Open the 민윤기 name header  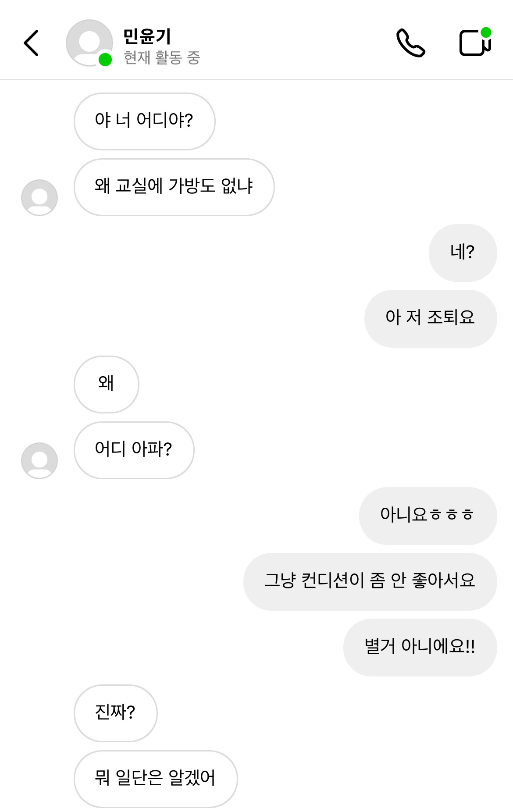147,36
